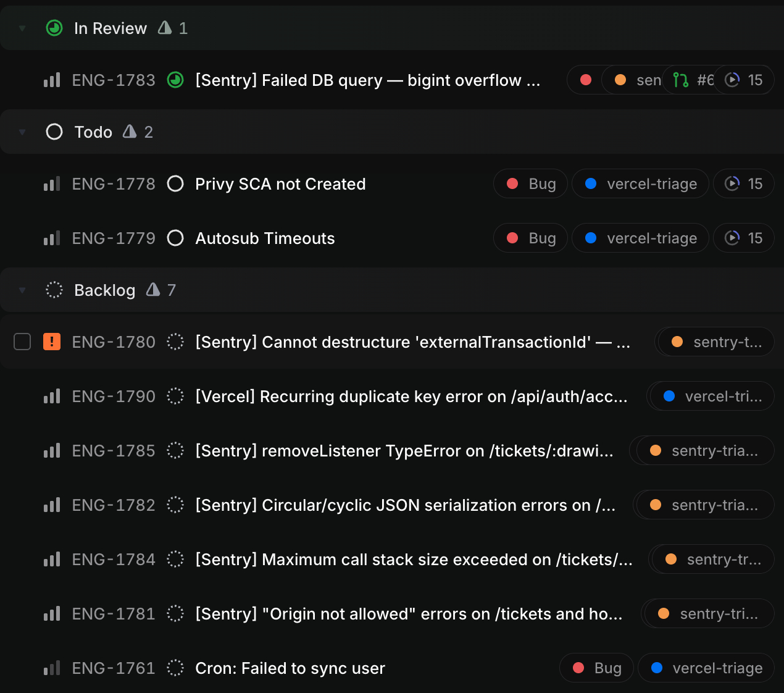Click priority bars icon on ENG-1761

(52, 668)
